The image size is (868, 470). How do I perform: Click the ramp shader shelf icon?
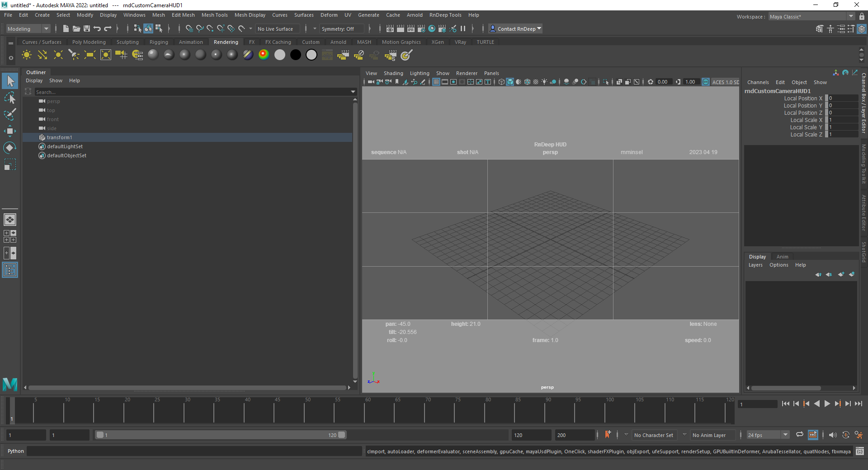[x=264, y=55]
